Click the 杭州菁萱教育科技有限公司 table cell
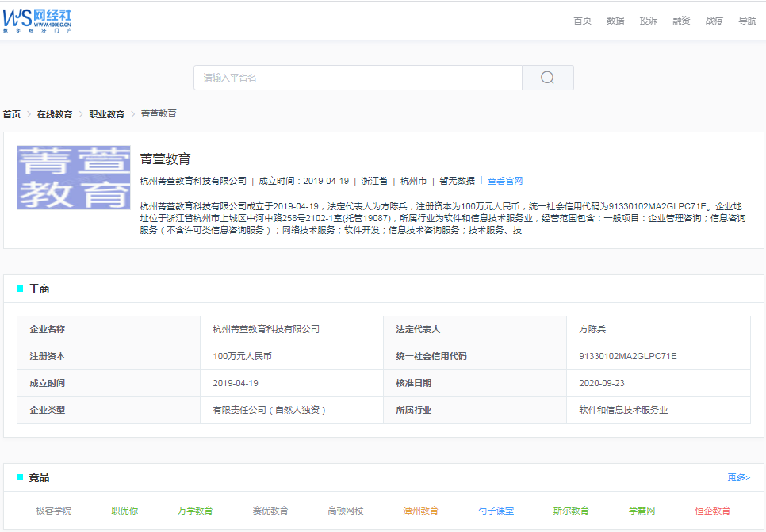 point(292,329)
